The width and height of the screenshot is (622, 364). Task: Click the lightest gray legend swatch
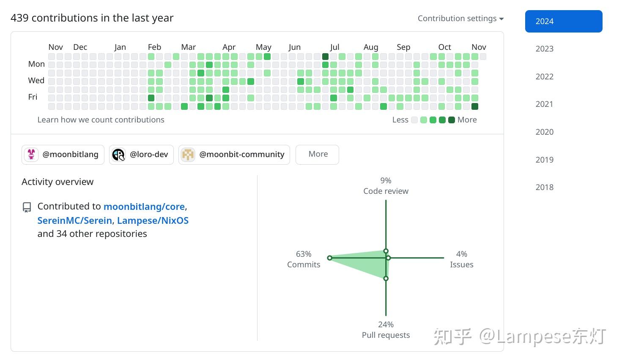[x=414, y=120]
